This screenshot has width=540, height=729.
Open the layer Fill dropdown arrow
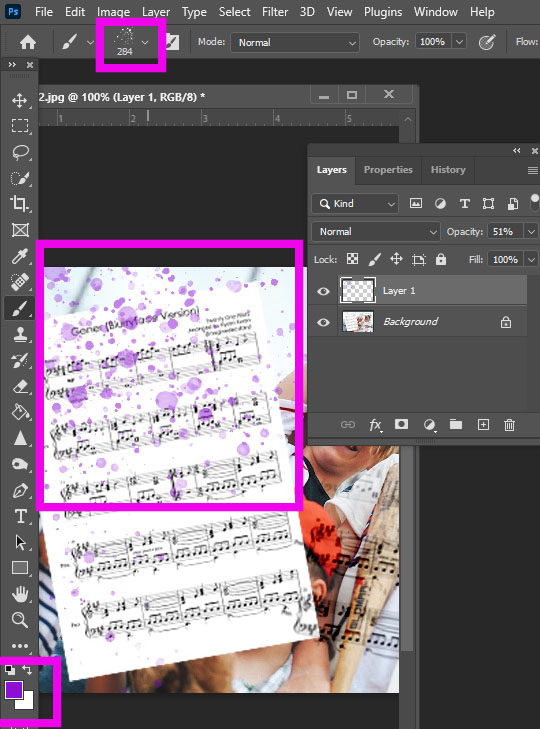point(531,259)
